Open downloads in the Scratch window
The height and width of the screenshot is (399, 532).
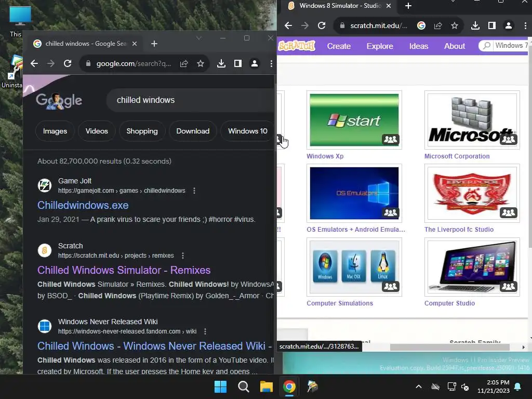coord(475,25)
